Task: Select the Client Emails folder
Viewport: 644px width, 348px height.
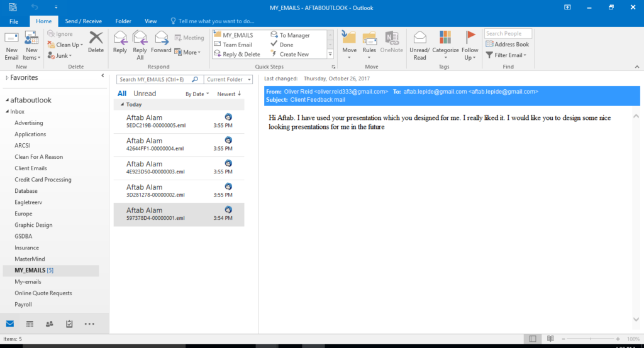Action: [x=31, y=168]
